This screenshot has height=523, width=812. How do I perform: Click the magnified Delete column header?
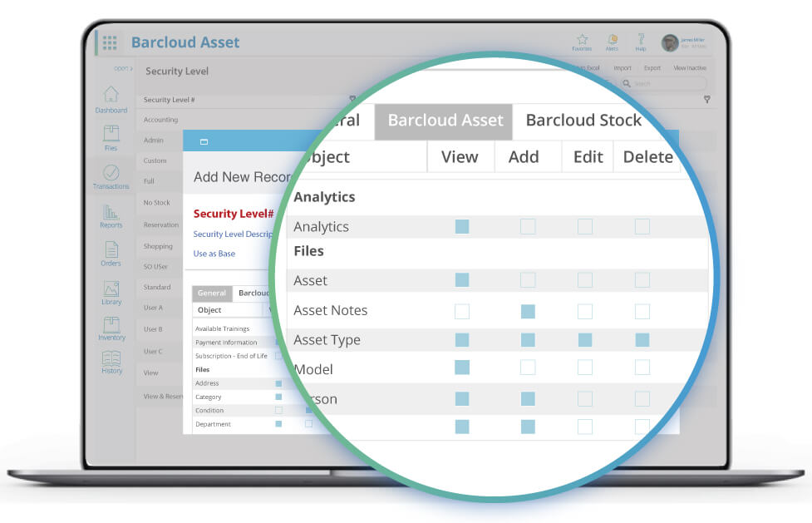click(647, 157)
